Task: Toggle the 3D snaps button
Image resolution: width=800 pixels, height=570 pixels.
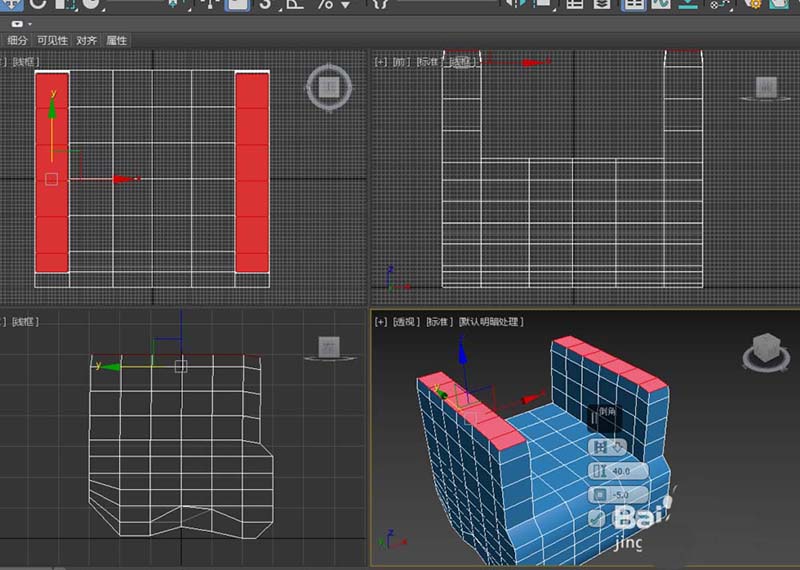Action: [x=265, y=4]
